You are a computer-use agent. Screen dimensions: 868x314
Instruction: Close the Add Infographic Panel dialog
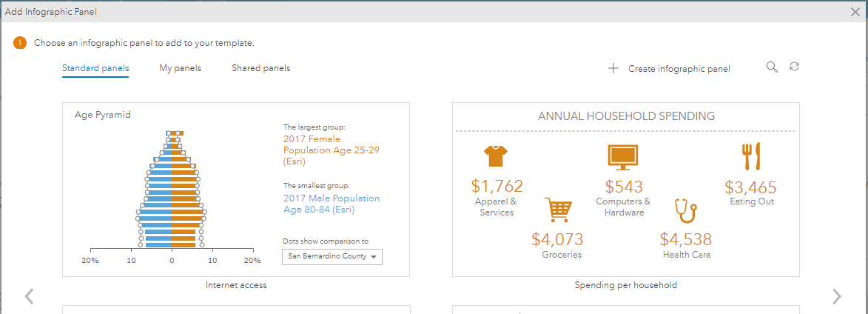(x=855, y=12)
